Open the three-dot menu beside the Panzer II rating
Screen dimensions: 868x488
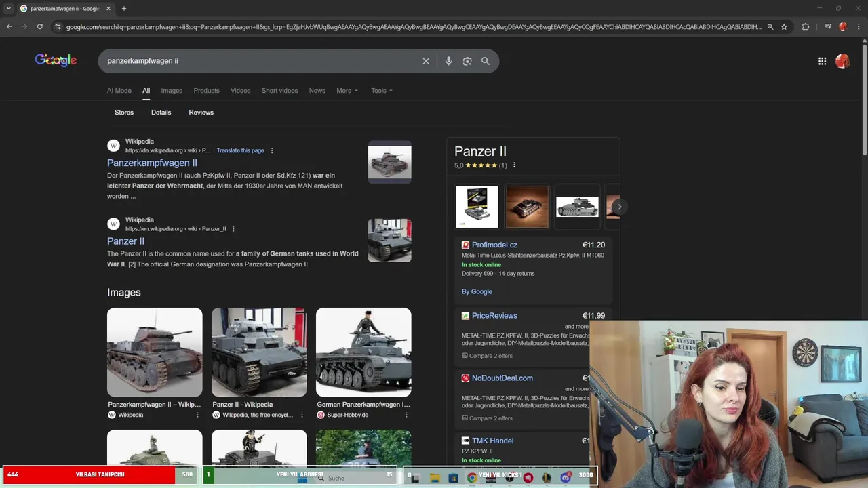coord(514,165)
